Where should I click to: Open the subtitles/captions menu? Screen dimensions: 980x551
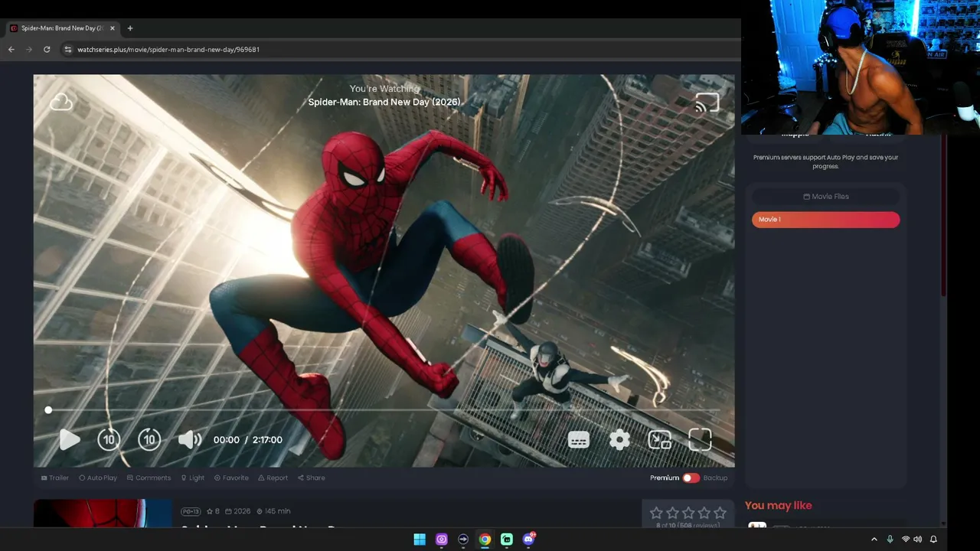tap(579, 439)
